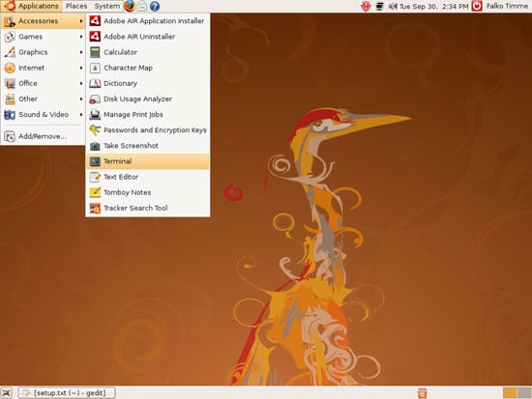The height and width of the screenshot is (399, 532).
Task: Expand the Other submenu arrow
Action: coord(81,99)
